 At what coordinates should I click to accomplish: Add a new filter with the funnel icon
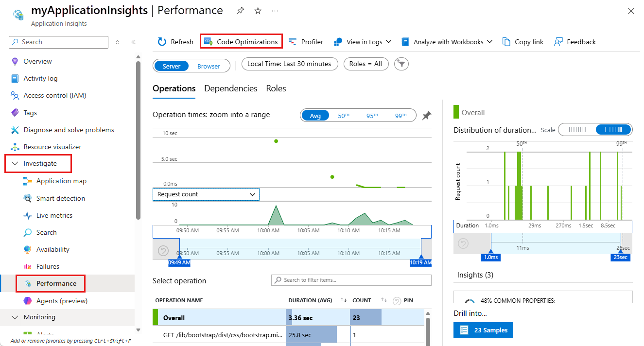pos(401,64)
